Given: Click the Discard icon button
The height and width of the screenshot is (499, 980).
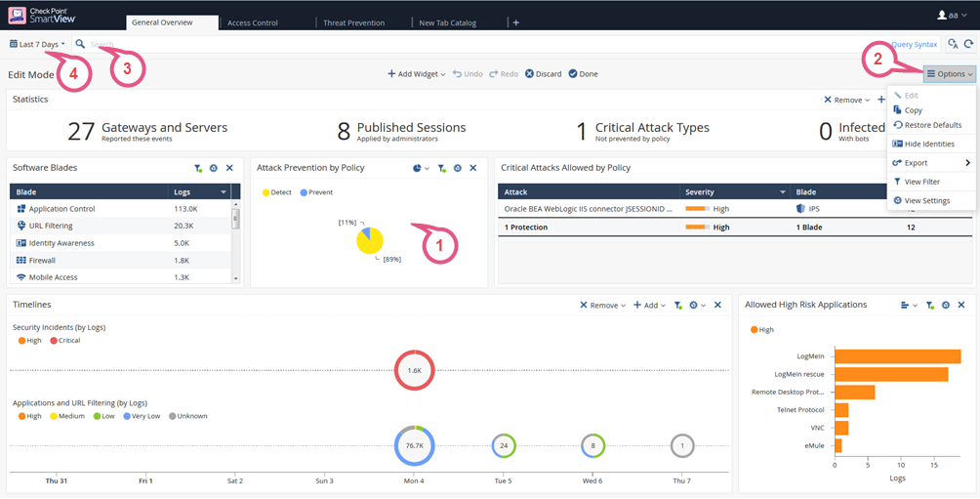Looking at the screenshot, I should pyautogui.click(x=530, y=73).
